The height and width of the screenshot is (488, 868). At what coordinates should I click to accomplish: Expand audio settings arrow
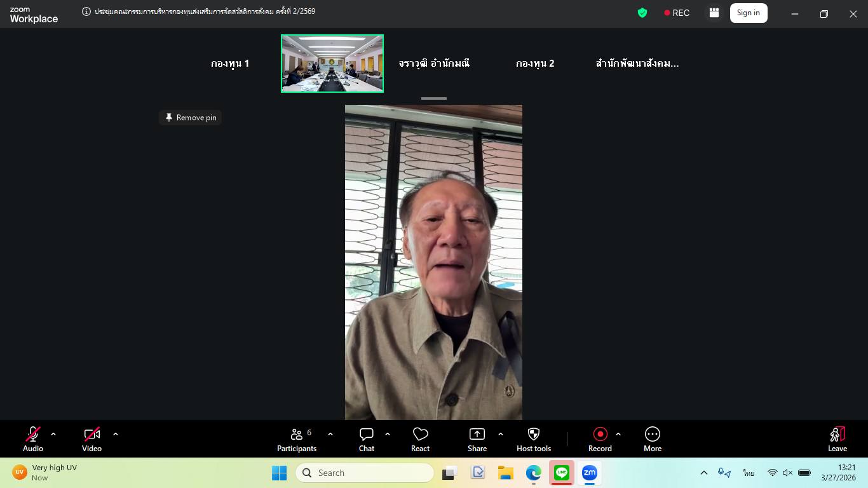pyautogui.click(x=53, y=435)
